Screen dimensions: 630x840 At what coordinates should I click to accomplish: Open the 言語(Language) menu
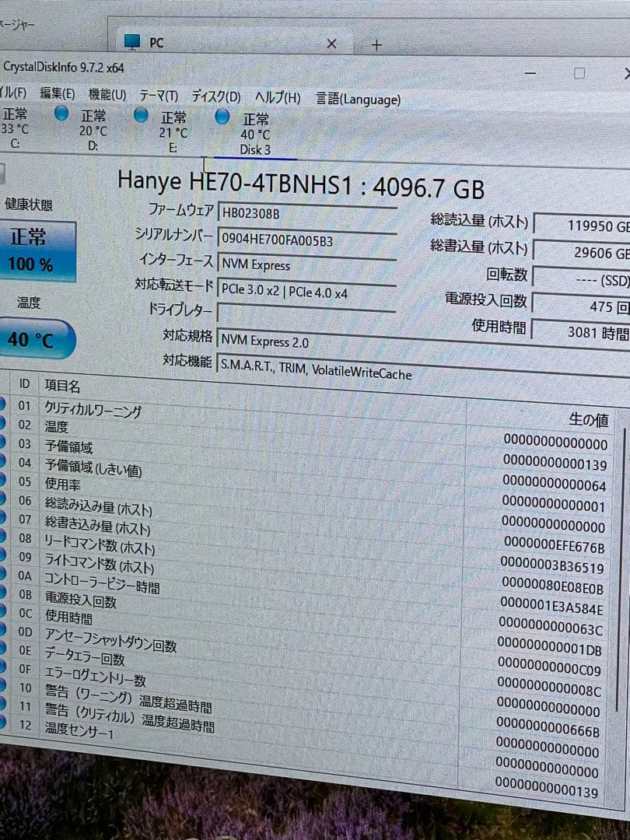point(357,100)
